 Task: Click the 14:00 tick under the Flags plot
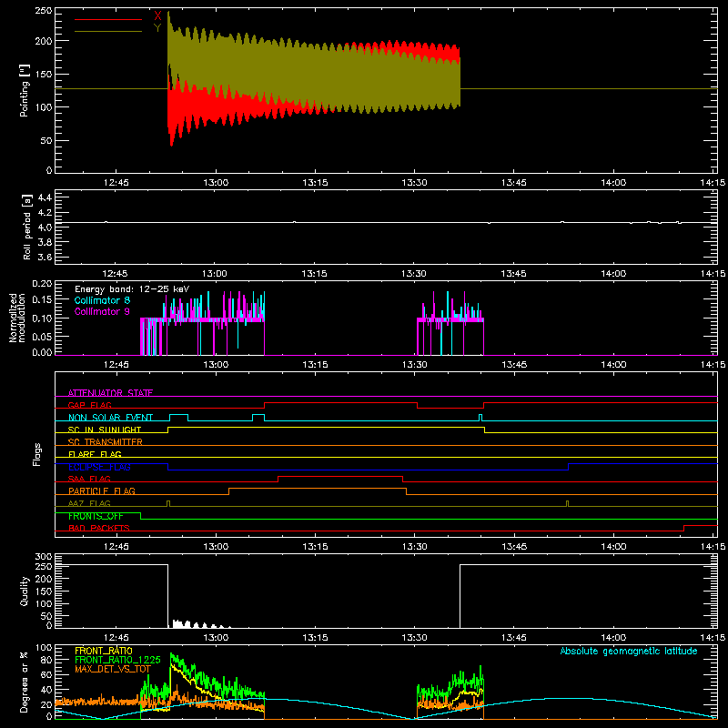(x=613, y=547)
